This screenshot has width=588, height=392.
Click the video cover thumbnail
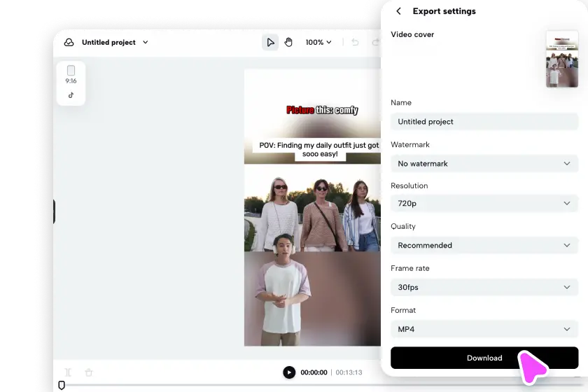point(561,59)
